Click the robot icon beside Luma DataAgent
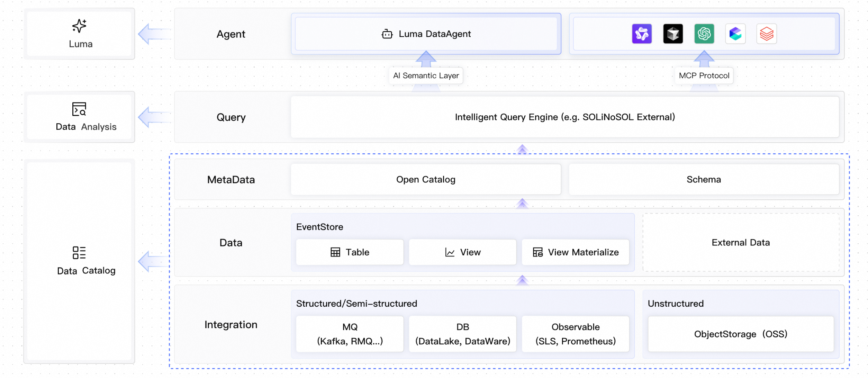Screen dimensions: 868x378 coord(387,34)
